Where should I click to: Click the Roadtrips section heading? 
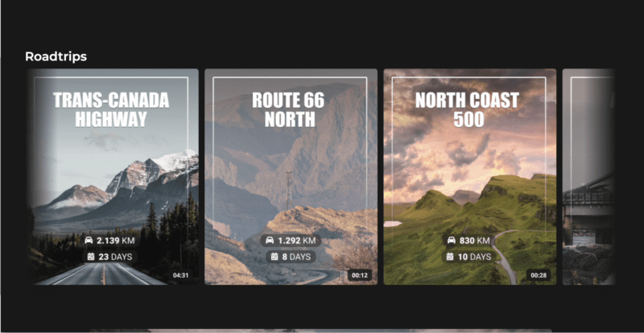pyautogui.click(x=56, y=56)
